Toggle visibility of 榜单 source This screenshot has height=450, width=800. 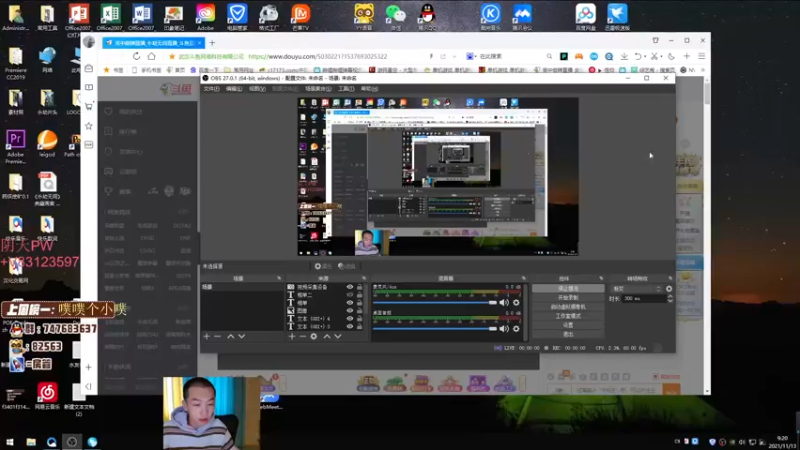pos(350,303)
